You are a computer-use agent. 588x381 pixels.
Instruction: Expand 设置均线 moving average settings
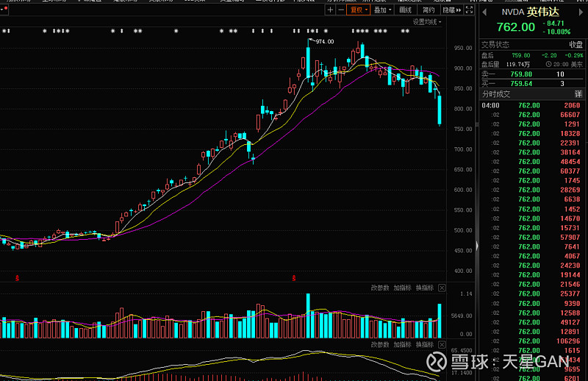tap(427, 22)
